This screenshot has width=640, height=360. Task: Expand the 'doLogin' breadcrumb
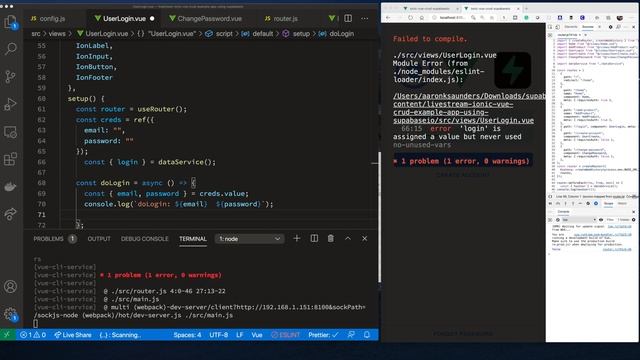(x=342, y=33)
